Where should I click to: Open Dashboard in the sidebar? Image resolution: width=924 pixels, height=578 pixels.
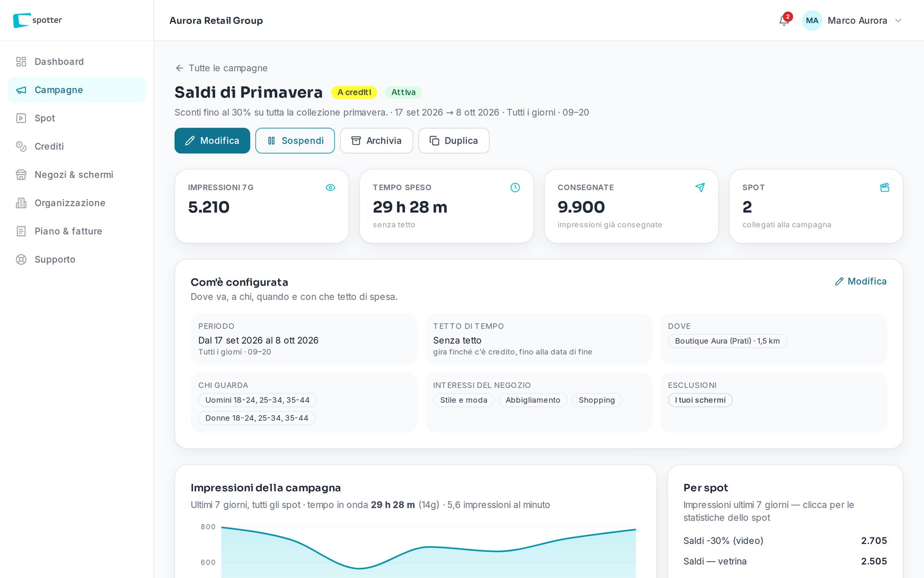(77, 62)
